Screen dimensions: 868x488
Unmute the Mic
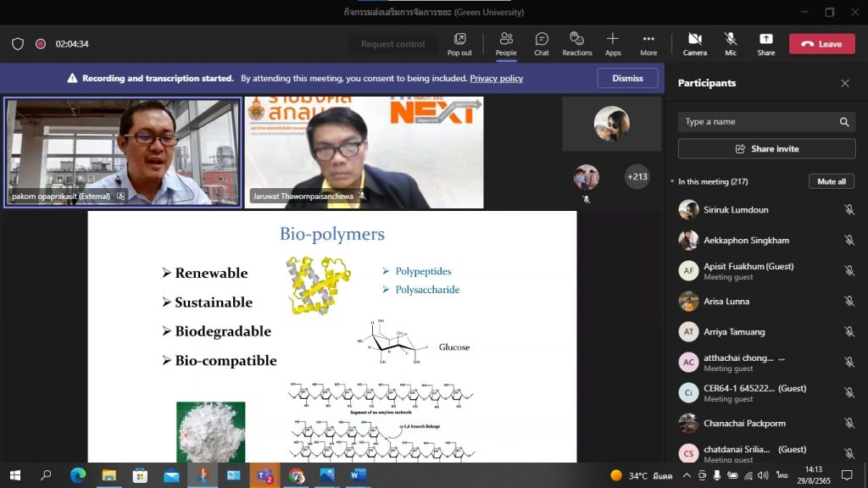[730, 44]
